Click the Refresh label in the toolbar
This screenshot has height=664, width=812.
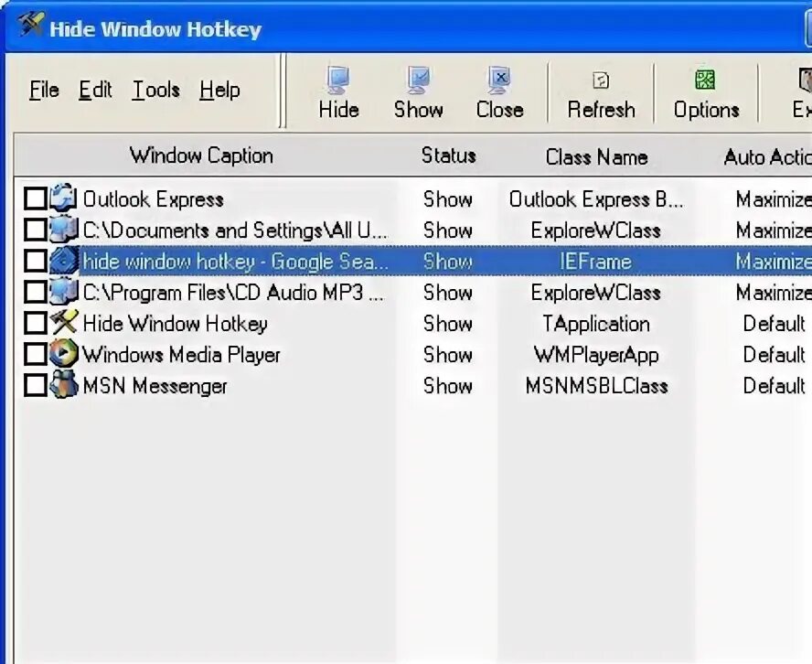click(x=602, y=109)
